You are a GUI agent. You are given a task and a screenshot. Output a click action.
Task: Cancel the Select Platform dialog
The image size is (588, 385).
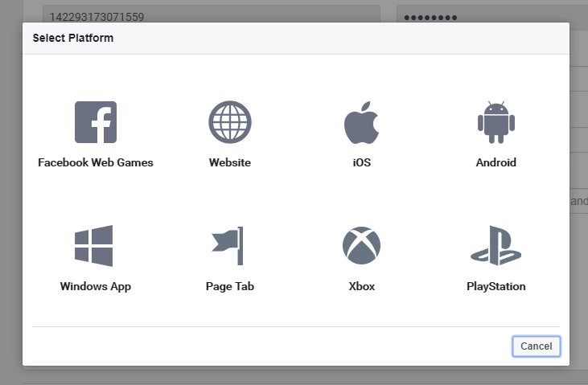(536, 346)
